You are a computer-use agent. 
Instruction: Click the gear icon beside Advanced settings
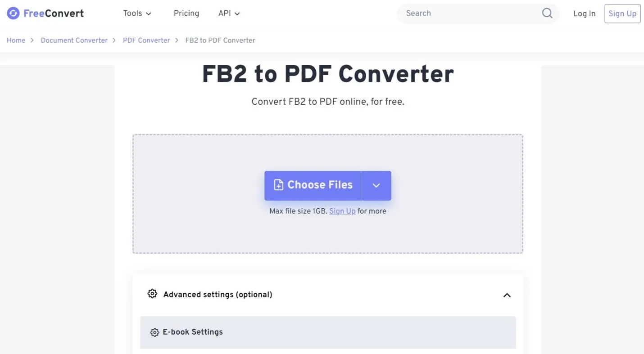152,294
